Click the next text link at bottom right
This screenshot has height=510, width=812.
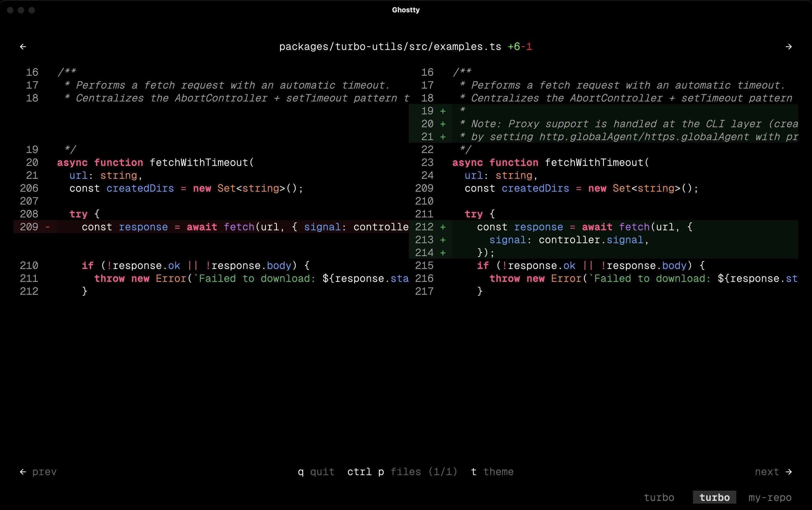767,472
